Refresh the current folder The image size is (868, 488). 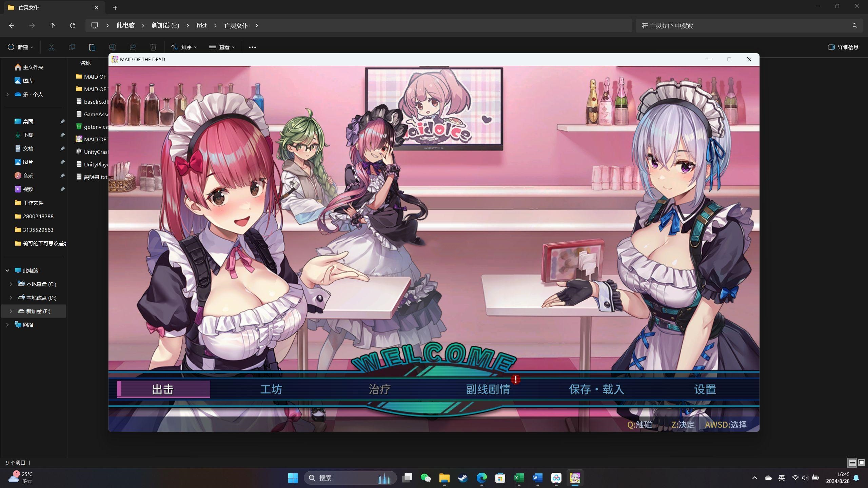pyautogui.click(x=73, y=25)
